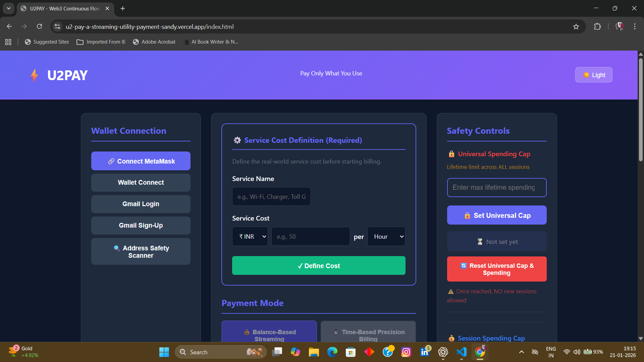Expand the Hour time unit dropdown
Viewport: 644px width, 362px height.
(x=386, y=237)
